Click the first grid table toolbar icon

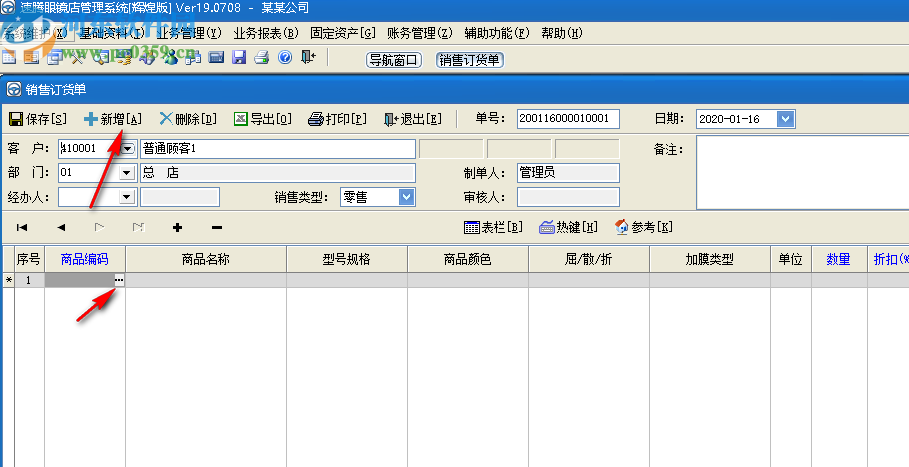coord(9,57)
